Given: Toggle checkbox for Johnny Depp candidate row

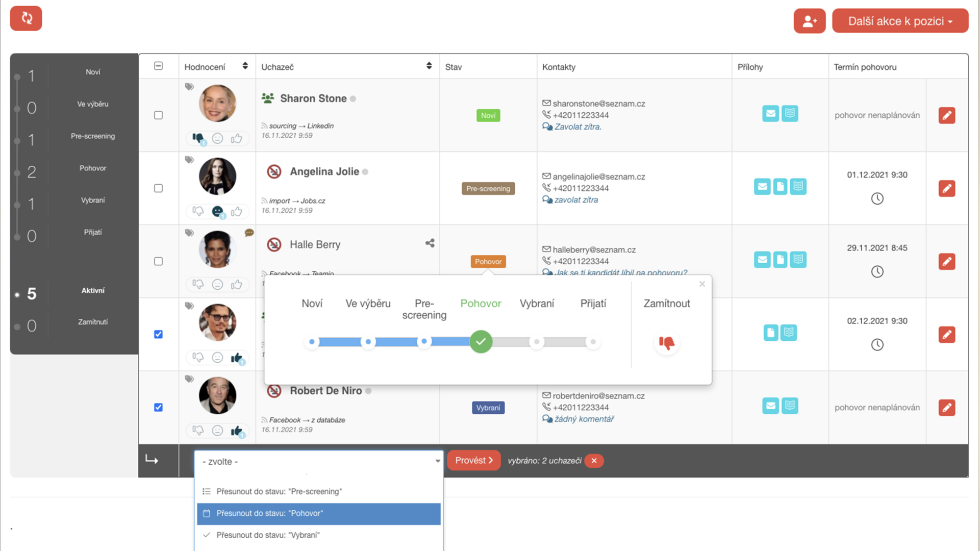Looking at the screenshot, I should (x=159, y=334).
